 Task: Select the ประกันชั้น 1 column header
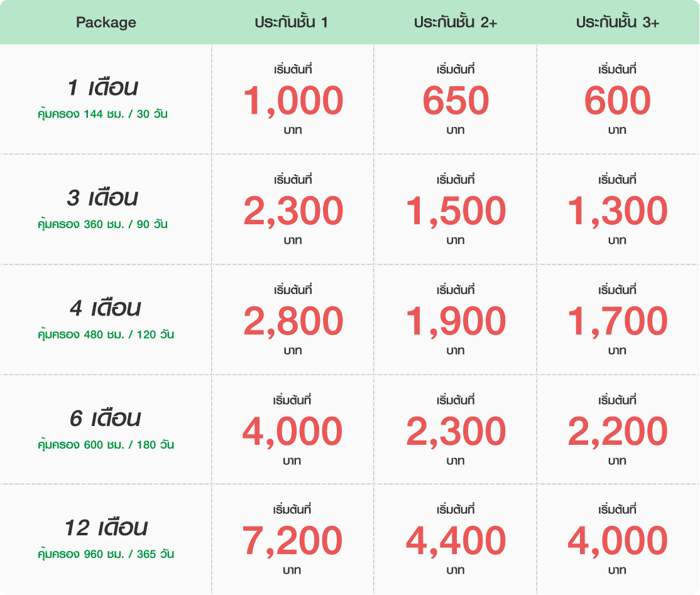pos(291,23)
